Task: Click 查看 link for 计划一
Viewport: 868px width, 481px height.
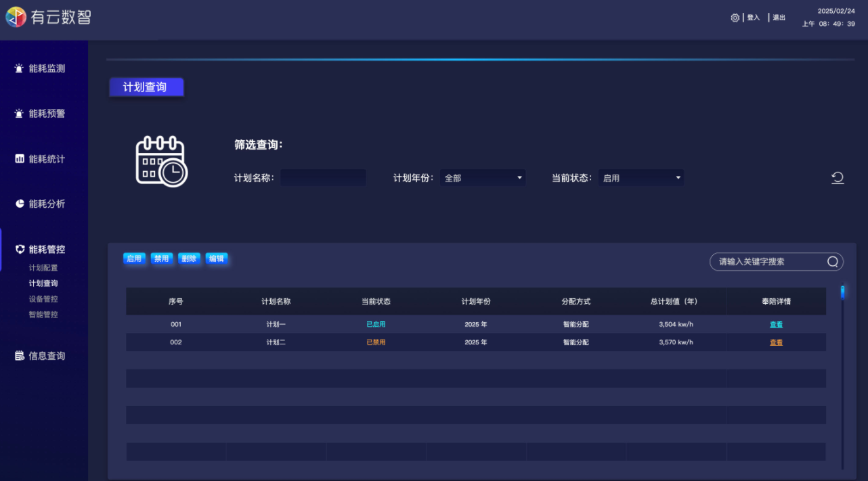Action: [x=776, y=325]
